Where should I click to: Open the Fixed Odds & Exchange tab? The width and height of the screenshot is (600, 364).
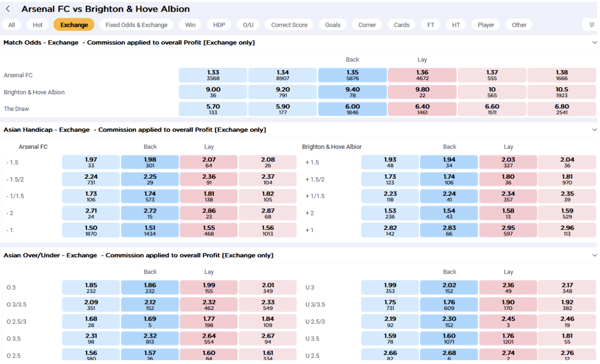pyautogui.click(x=137, y=25)
